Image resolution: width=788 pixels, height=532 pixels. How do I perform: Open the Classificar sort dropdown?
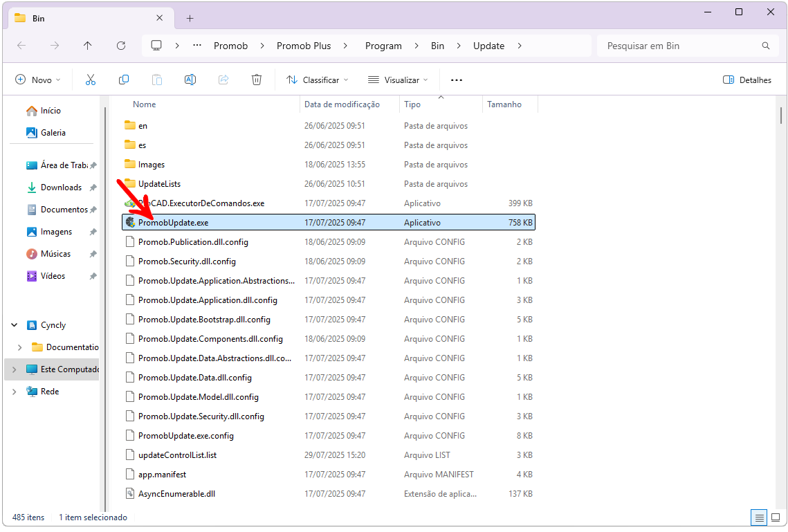(x=317, y=80)
